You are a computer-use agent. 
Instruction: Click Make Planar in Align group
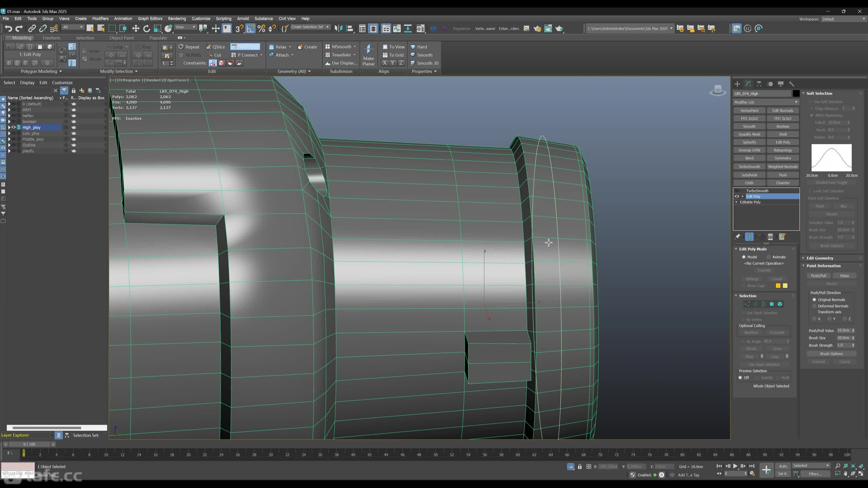click(369, 55)
